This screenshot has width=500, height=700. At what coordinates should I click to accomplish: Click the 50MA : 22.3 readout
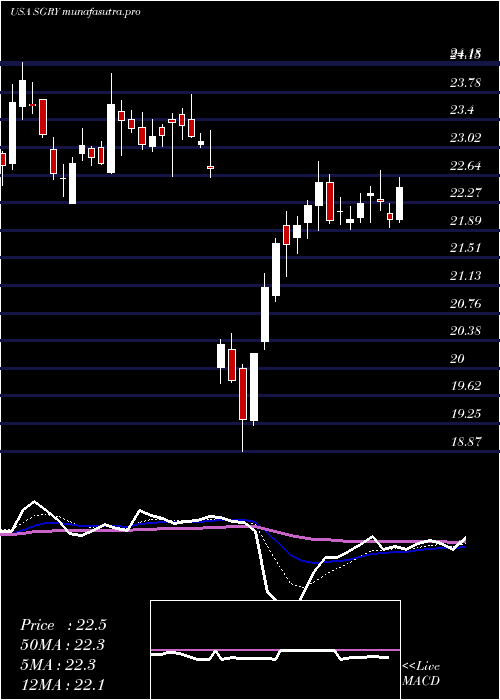(x=63, y=645)
